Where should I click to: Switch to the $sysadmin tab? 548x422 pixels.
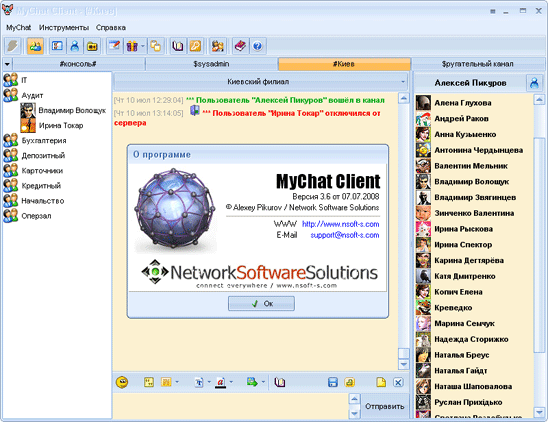tap(211, 64)
